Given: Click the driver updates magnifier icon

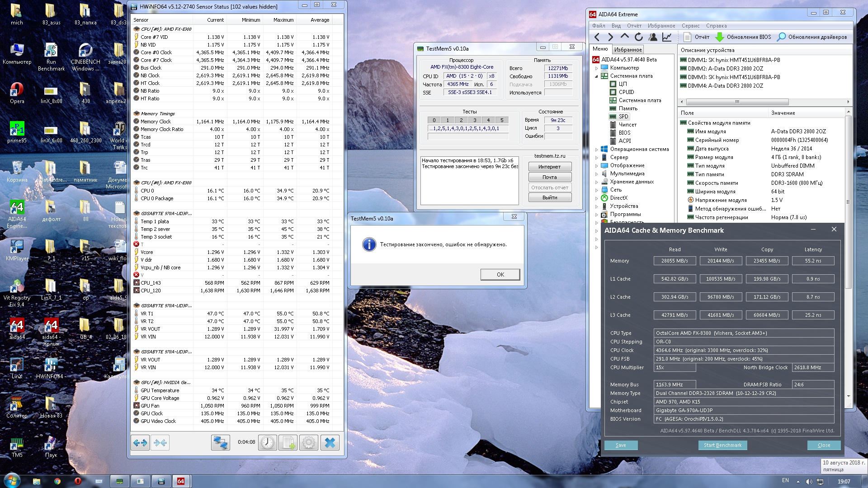Looking at the screenshot, I should 781,37.
